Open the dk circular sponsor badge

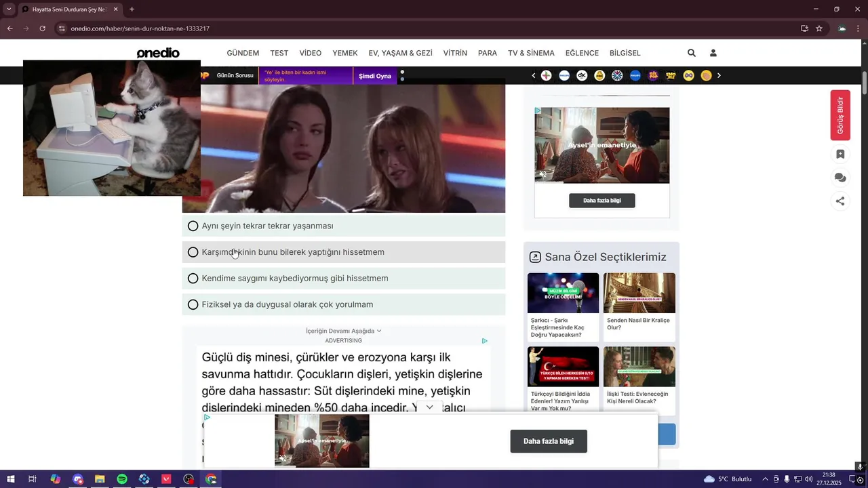(582, 75)
